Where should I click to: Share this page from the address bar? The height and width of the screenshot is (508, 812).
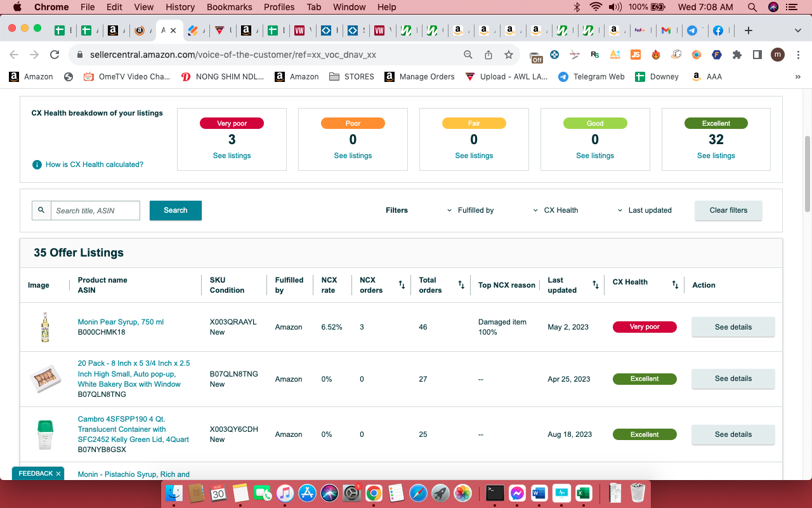(488, 55)
